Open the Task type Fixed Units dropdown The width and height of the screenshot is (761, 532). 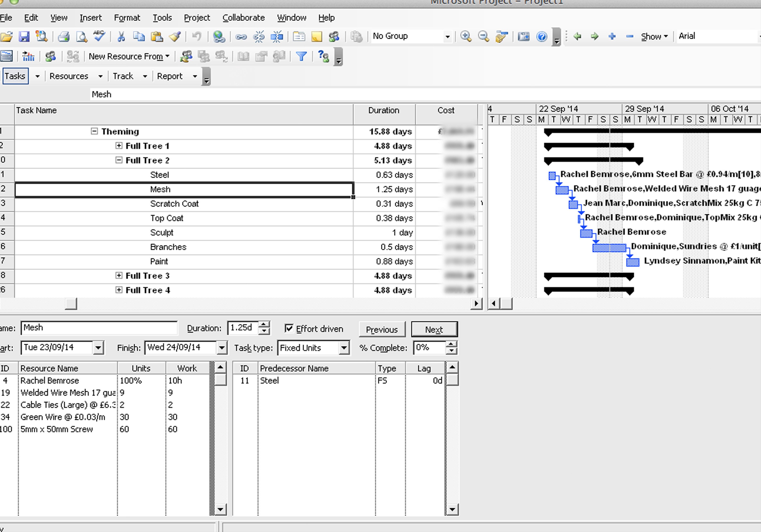[344, 348]
